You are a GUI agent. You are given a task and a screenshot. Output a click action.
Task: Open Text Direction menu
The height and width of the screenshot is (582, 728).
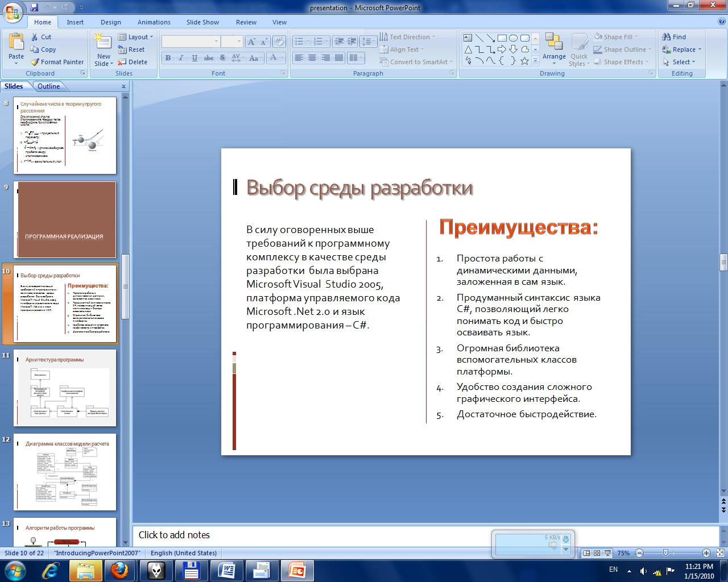pos(407,37)
